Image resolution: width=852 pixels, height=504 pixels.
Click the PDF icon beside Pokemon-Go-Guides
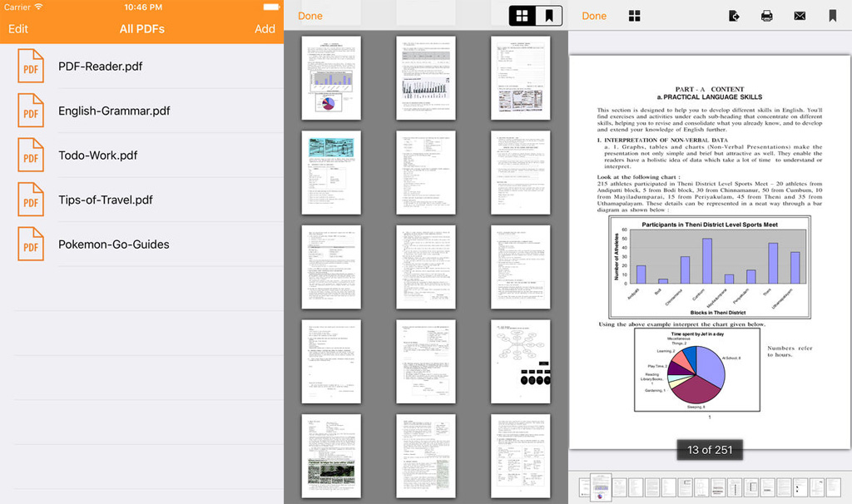(31, 245)
